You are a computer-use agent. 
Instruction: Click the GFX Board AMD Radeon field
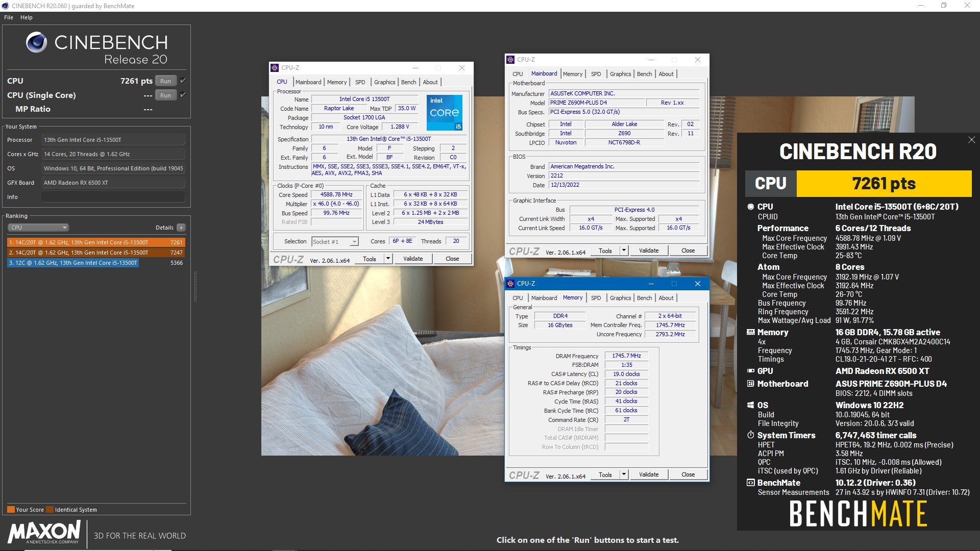(113, 183)
